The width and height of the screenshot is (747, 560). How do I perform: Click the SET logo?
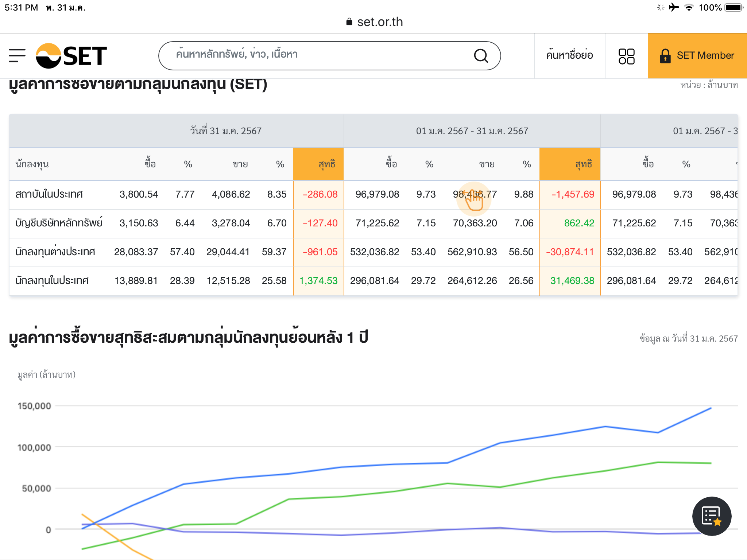[x=71, y=56]
